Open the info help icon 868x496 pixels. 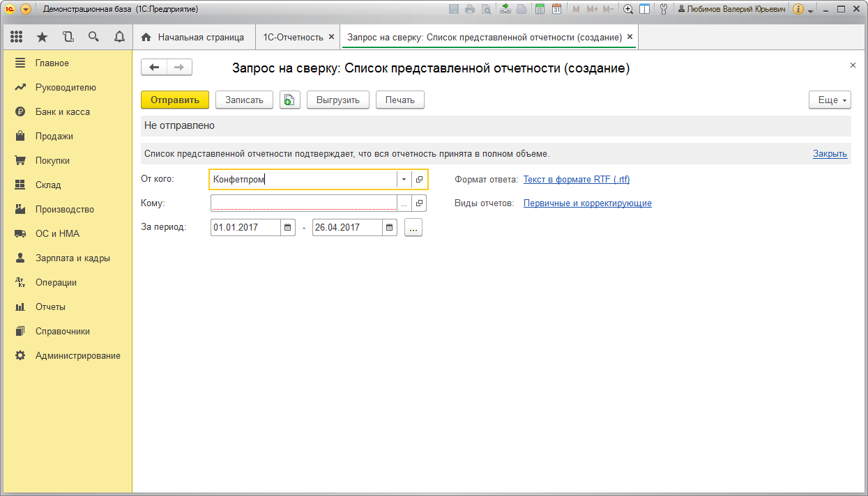click(x=798, y=9)
